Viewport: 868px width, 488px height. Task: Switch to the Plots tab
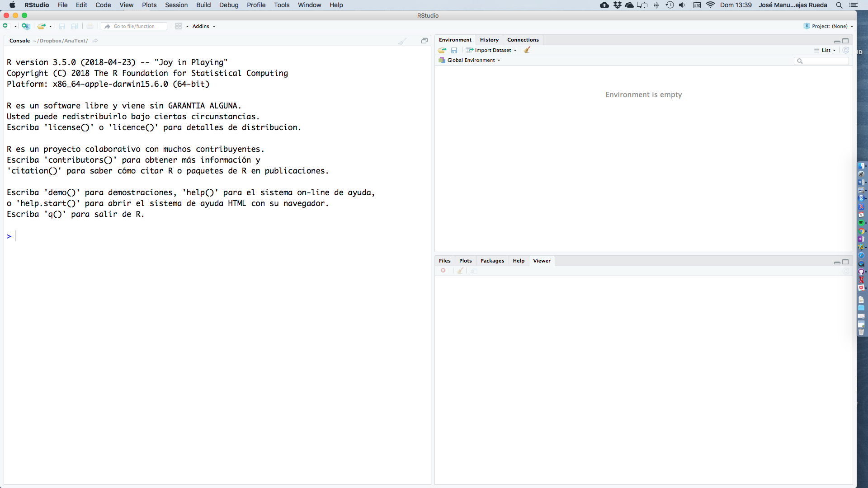[x=465, y=261]
